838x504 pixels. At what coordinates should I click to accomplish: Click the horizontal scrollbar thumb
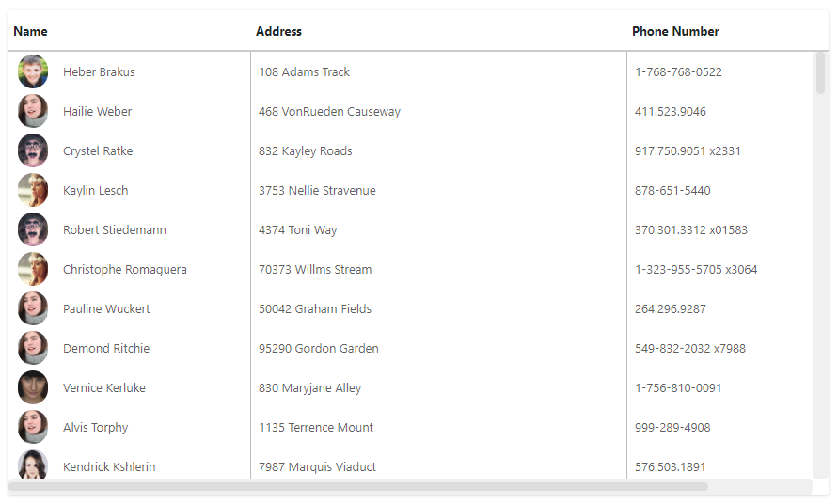(358, 486)
